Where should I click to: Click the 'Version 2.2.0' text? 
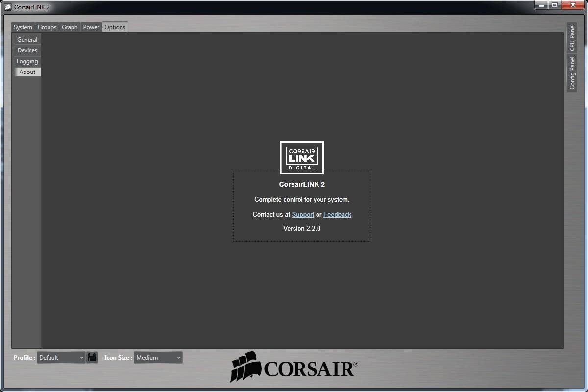pyautogui.click(x=302, y=228)
